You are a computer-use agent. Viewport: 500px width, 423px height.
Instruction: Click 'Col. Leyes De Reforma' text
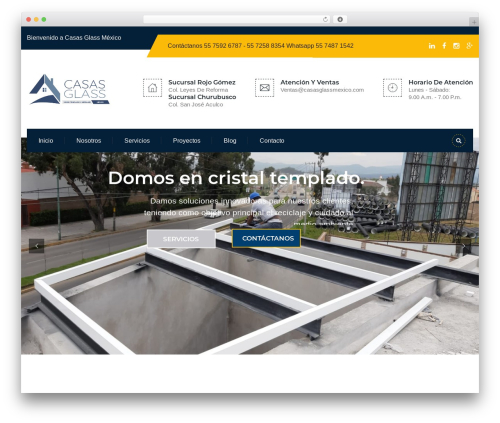click(198, 90)
